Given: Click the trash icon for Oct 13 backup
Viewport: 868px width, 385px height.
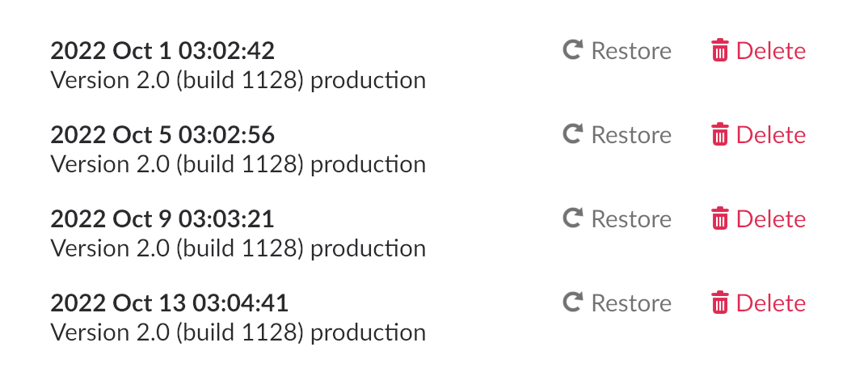Looking at the screenshot, I should click(719, 303).
